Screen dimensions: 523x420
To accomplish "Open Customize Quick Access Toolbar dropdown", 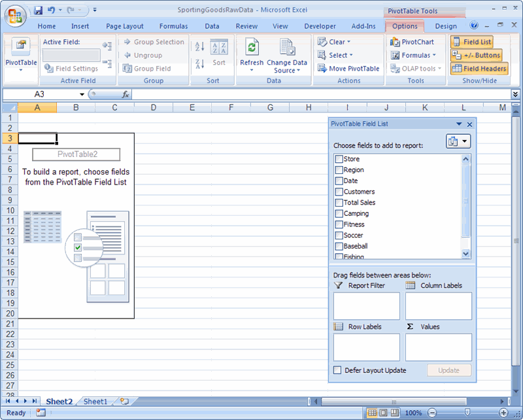I will pos(95,10).
